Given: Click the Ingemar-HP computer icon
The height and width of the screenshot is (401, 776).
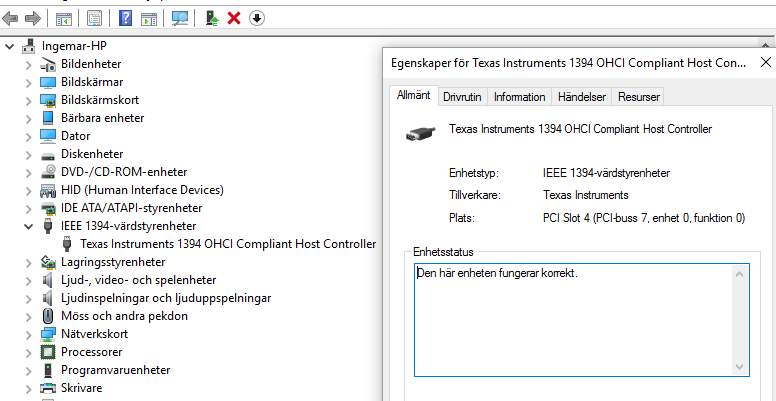Looking at the screenshot, I should coord(29,46).
